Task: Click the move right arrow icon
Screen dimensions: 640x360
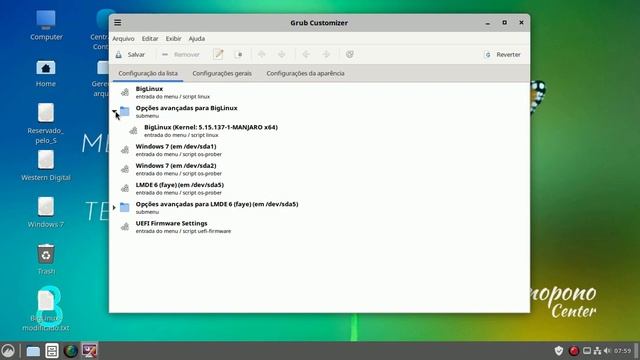Action: click(326, 54)
